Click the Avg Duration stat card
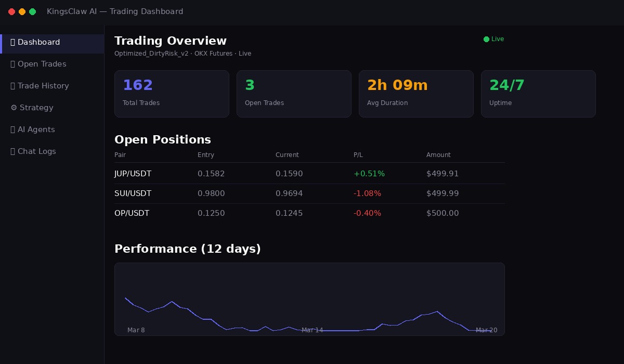 tap(416, 94)
